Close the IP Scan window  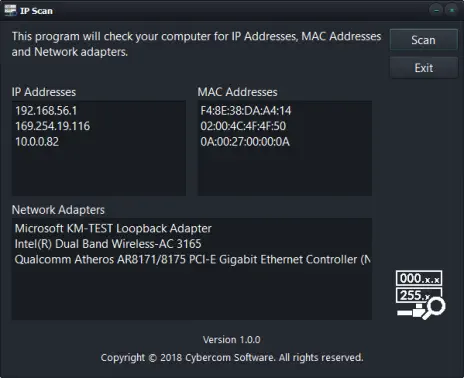tap(452, 11)
